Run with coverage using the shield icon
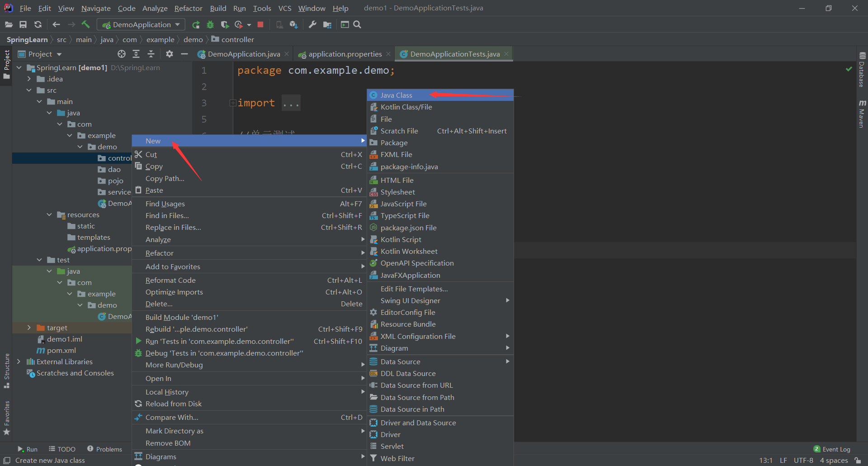This screenshot has height=466, width=868. pyautogui.click(x=225, y=24)
